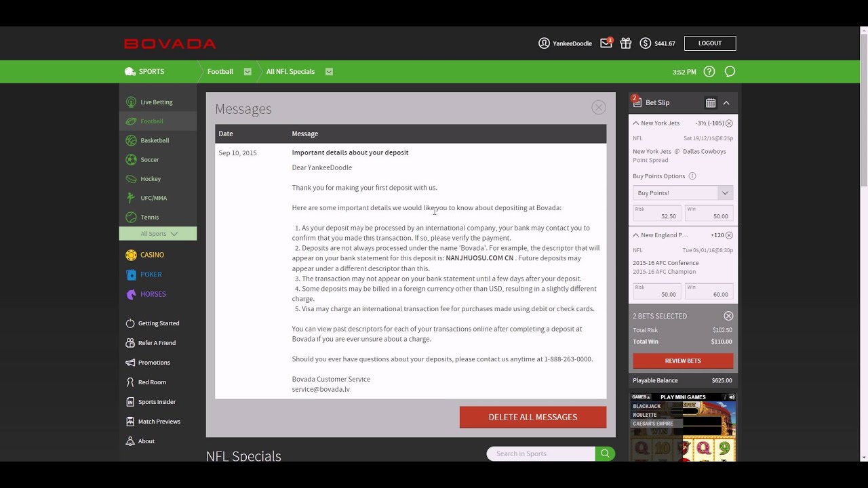Collapse the New York Jets bet
Screen dimensions: 868x488
pyautogui.click(x=635, y=123)
